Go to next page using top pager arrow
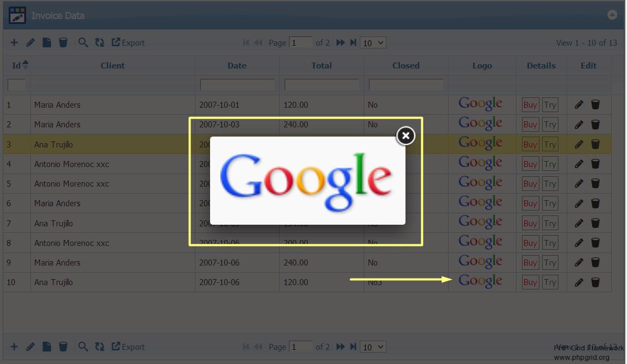The width and height of the screenshot is (627, 364). coord(341,42)
